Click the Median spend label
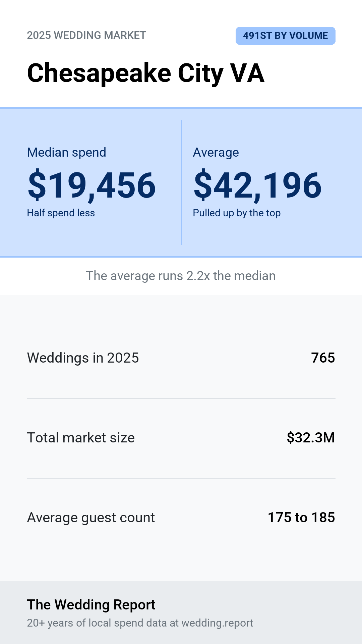Viewport: 362px width, 644px height. pos(67,152)
